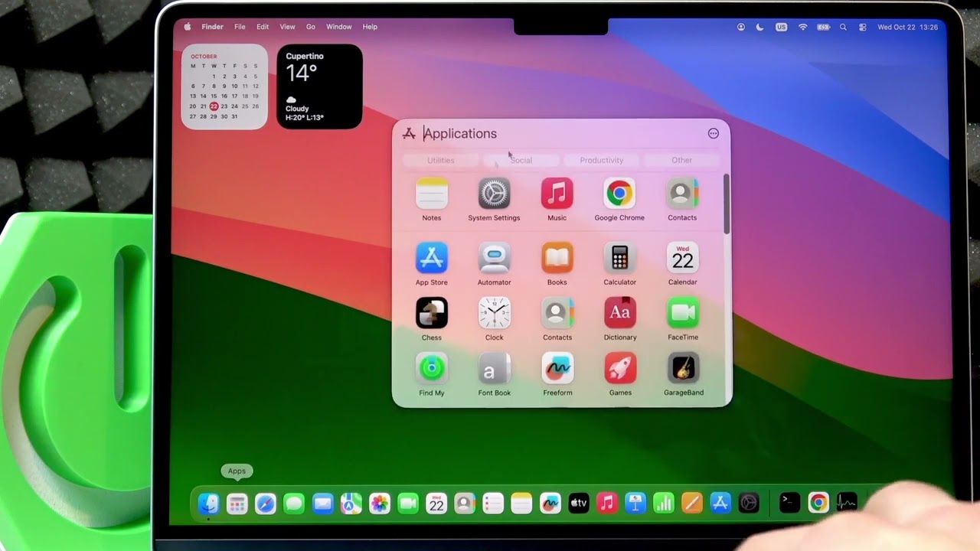Open Messages from the Dock

coord(294,504)
